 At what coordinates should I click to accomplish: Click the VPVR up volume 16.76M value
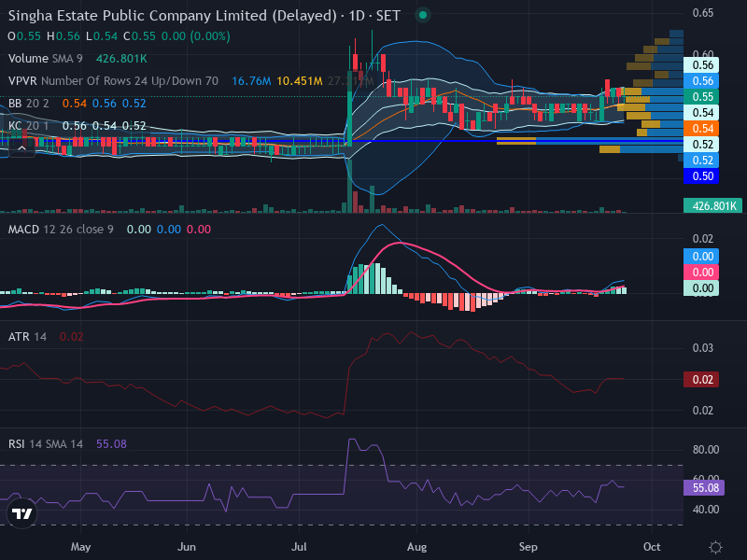click(x=251, y=81)
